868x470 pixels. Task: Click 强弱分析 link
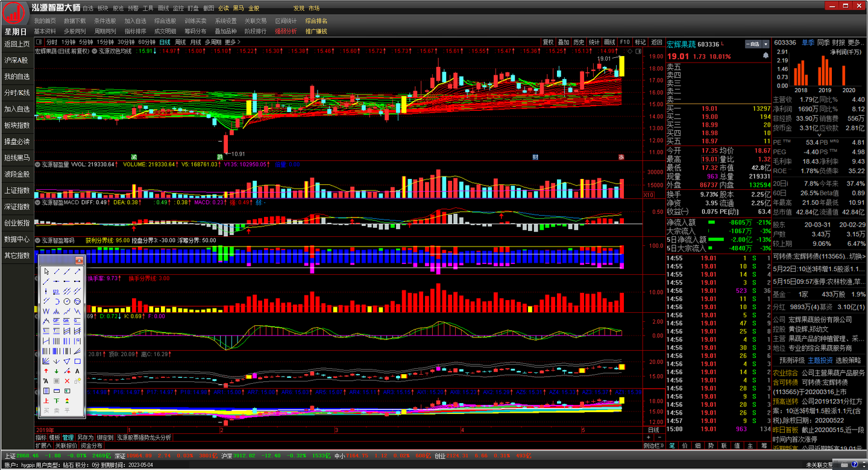pyautogui.click(x=286, y=31)
